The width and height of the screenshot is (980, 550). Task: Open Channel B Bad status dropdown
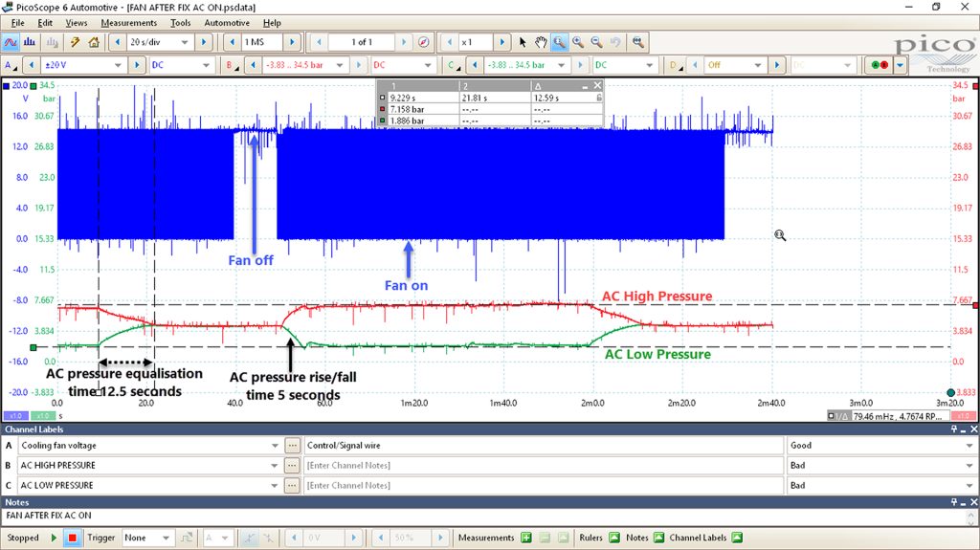[x=969, y=466]
